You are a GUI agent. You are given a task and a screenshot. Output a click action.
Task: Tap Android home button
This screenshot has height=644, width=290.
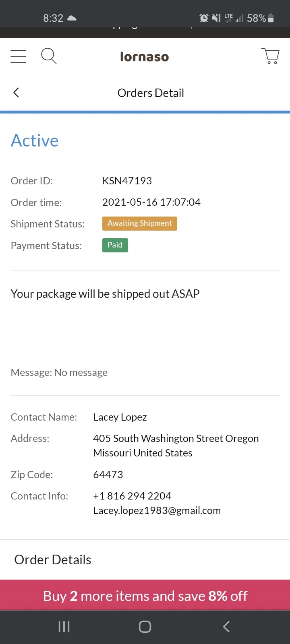tap(145, 626)
